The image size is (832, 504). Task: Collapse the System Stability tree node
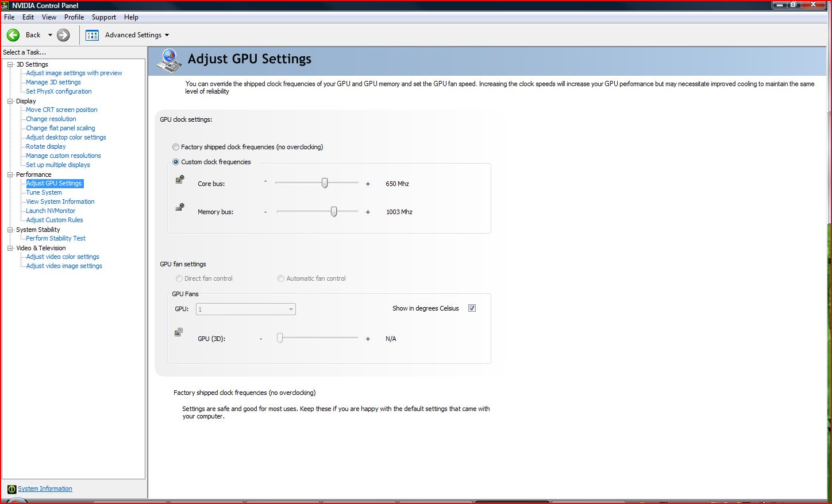point(10,230)
